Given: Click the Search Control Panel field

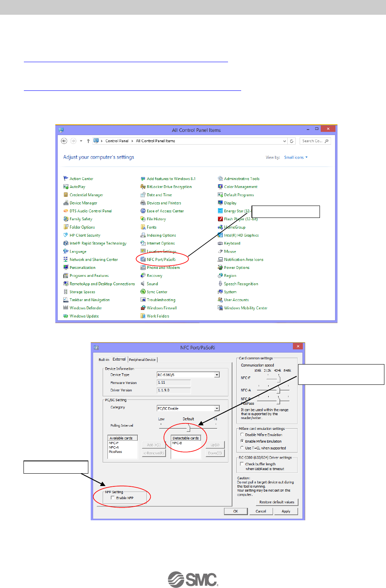Looking at the screenshot, I should point(315,141).
